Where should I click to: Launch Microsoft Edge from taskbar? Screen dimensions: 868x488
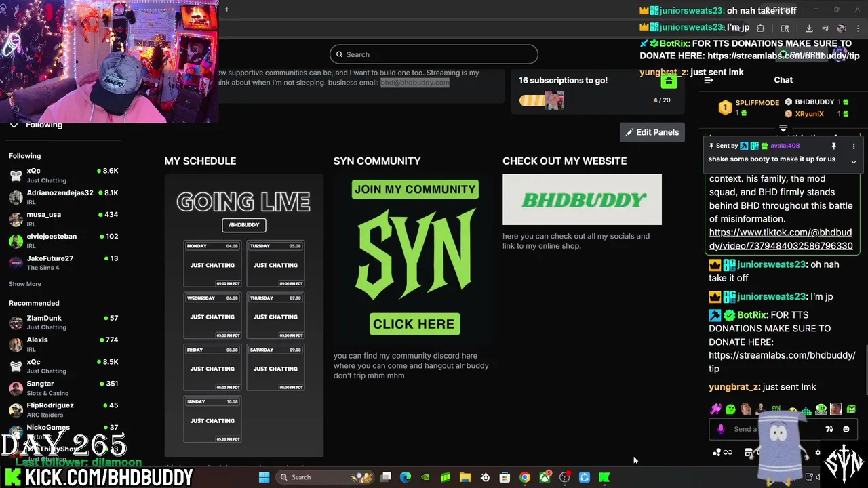406,477
